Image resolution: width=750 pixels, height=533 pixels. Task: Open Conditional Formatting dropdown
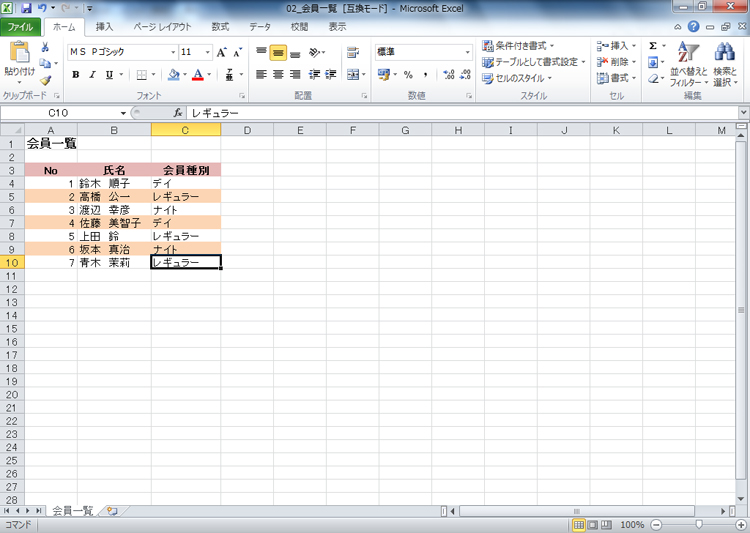pyautogui.click(x=518, y=46)
